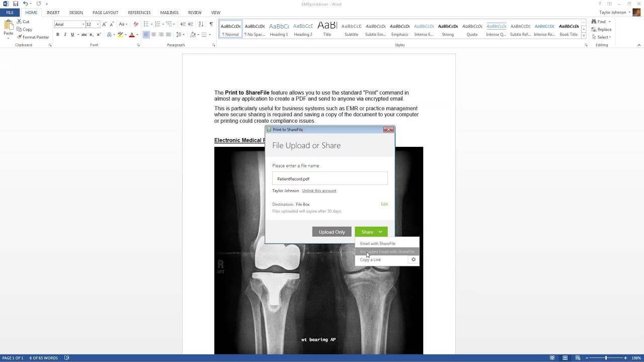Image resolution: width=644 pixels, height=362 pixels.
Task: Click the Increase Indent icon
Action: point(191,24)
